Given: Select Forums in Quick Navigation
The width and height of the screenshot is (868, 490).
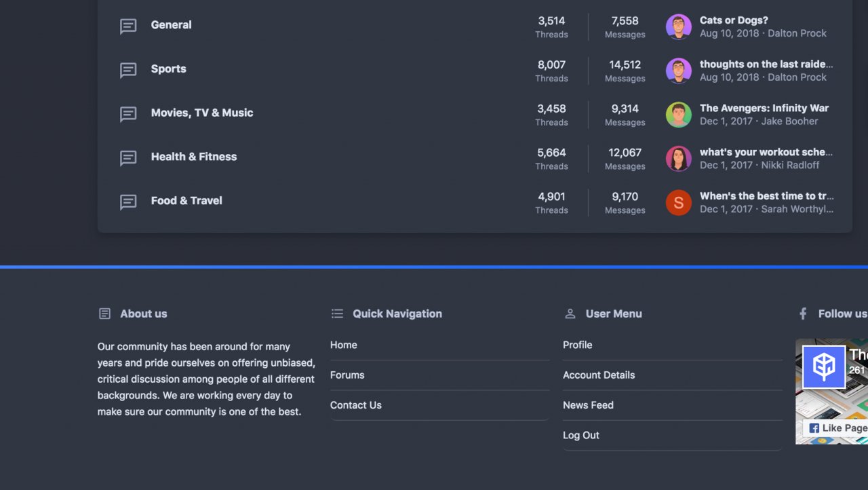Looking at the screenshot, I should pos(347,375).
